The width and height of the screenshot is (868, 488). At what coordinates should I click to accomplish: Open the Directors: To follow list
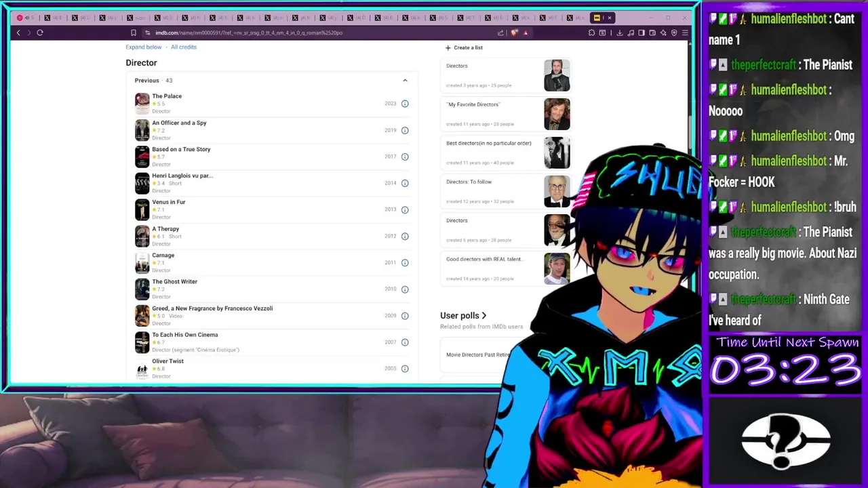click(x=469, y=182)
